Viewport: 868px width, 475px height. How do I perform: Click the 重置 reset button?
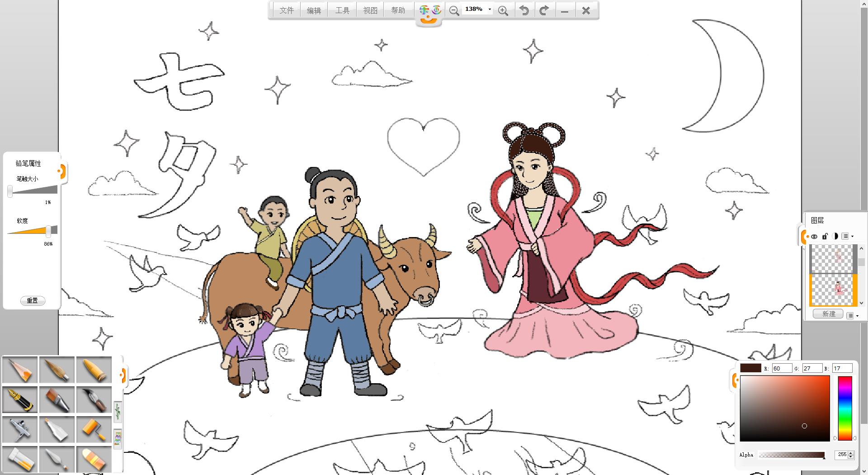pos(33,300)
